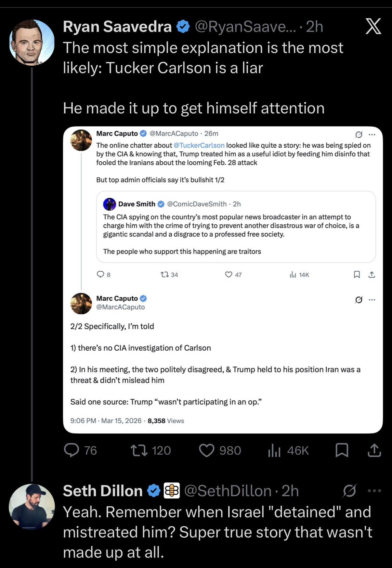
Task: Open Dave Smith's quoted tweet
Action: (x=236, y=227)
